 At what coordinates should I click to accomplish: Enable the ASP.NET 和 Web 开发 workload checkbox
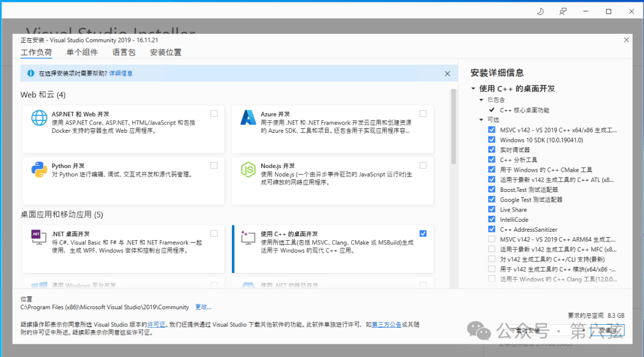pos(214,114)
